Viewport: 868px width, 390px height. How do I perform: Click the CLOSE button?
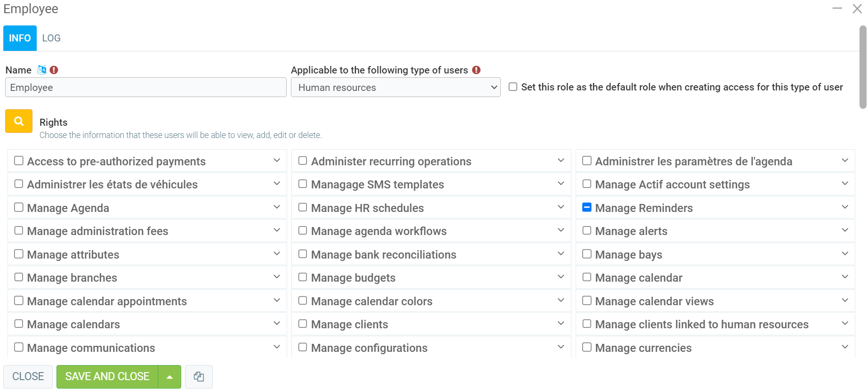pyautogui.click(x=28, y=376)
